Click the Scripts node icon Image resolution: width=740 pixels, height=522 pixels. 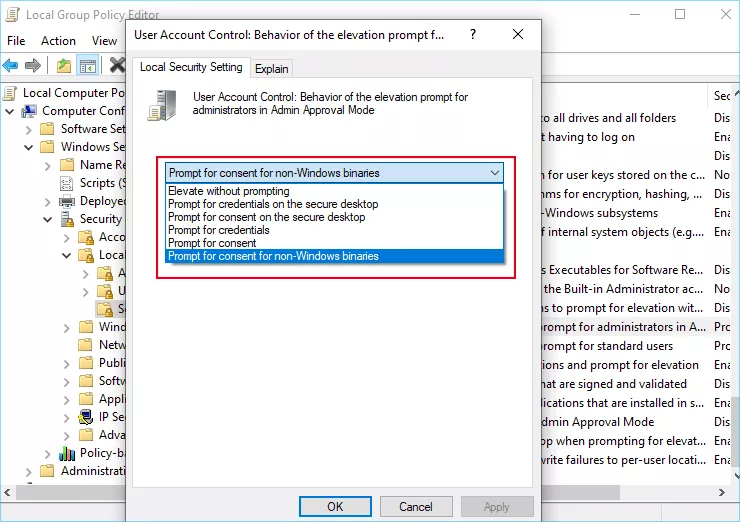click(67, 183)
